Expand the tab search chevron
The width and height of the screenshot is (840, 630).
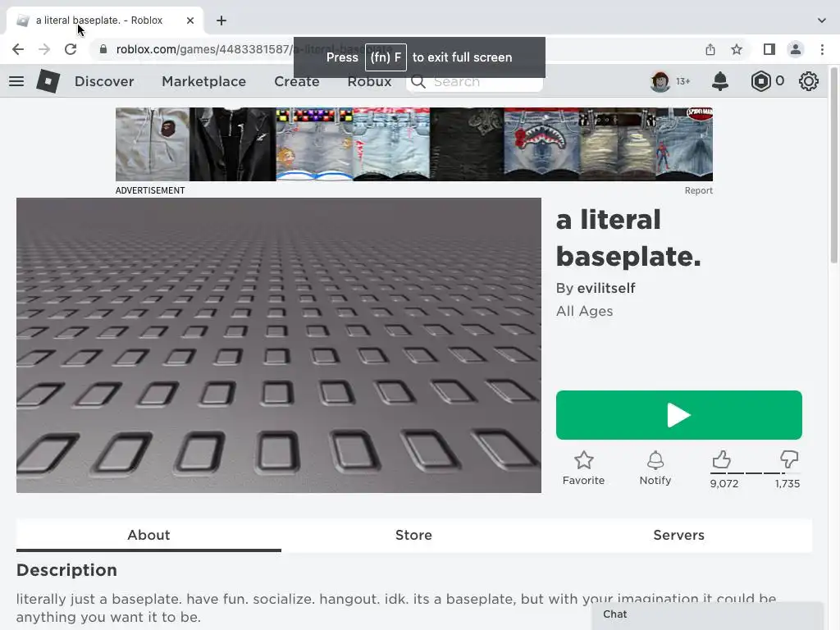click(822, 21)
